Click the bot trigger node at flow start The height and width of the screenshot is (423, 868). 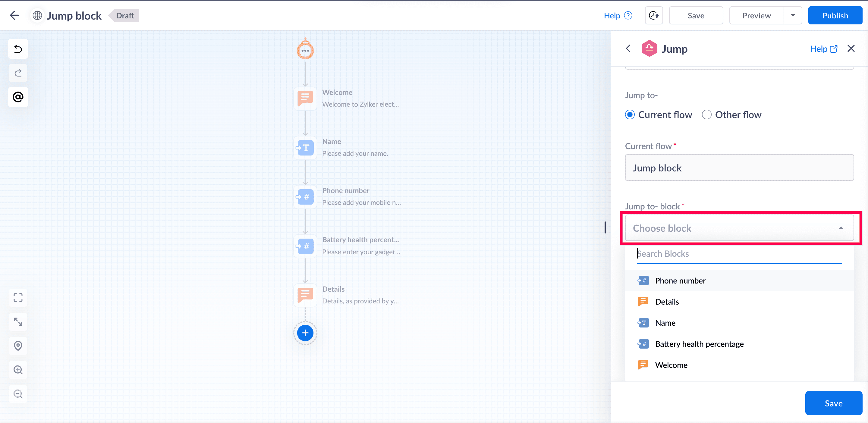pos(305,49)
